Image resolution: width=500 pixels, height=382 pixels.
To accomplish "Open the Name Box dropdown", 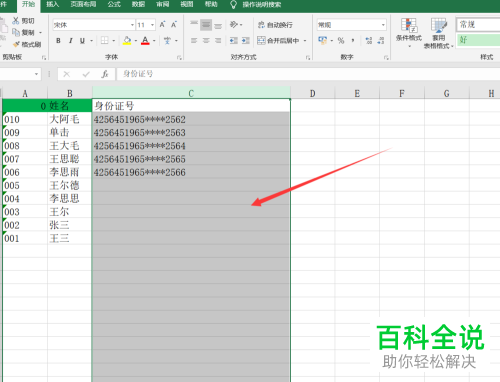I will pyautogui.click(x=36, y=74).
